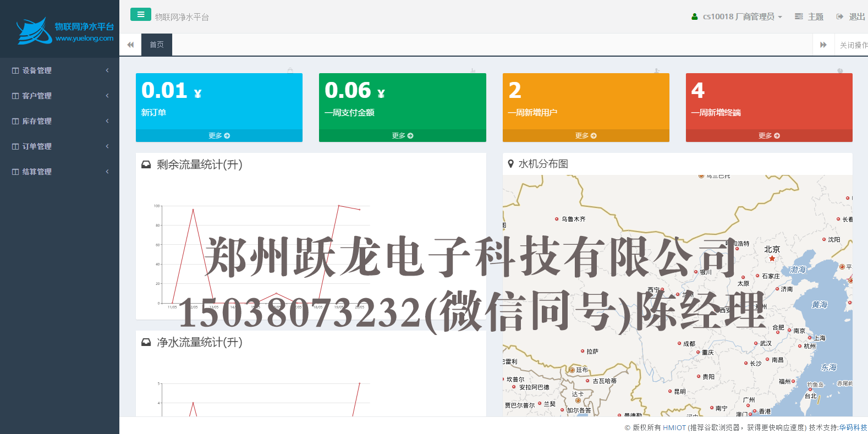Open the 华码科技 support link
Viewport: 868px width, 434px height.
853,427
